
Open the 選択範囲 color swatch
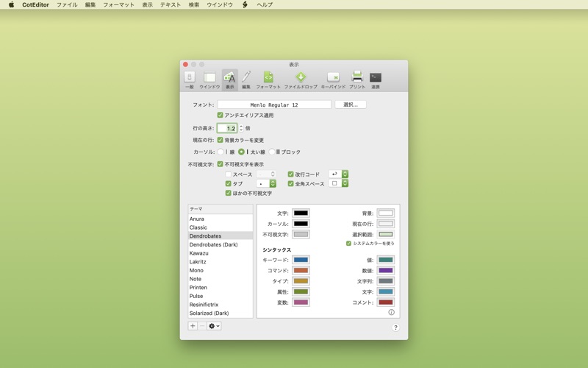click(385, 234)
